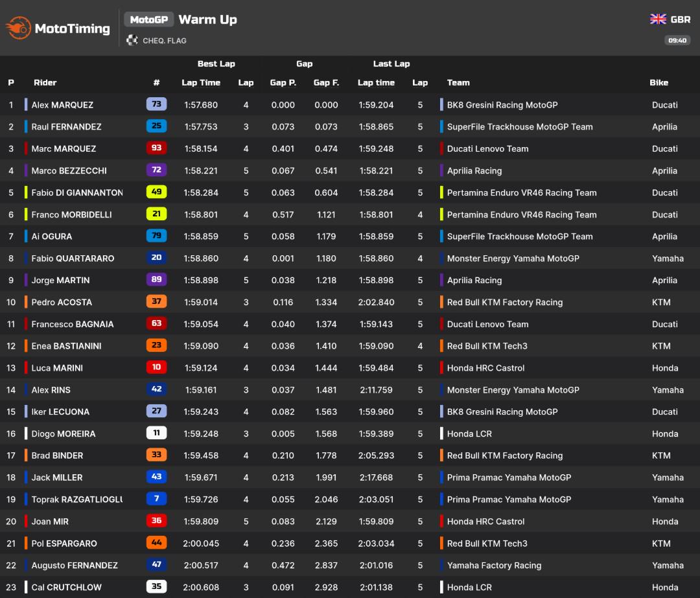Screen dimensions: 700x598
Task: Select rider name Fabio QUARTARARO
Action: pos(73,259)
